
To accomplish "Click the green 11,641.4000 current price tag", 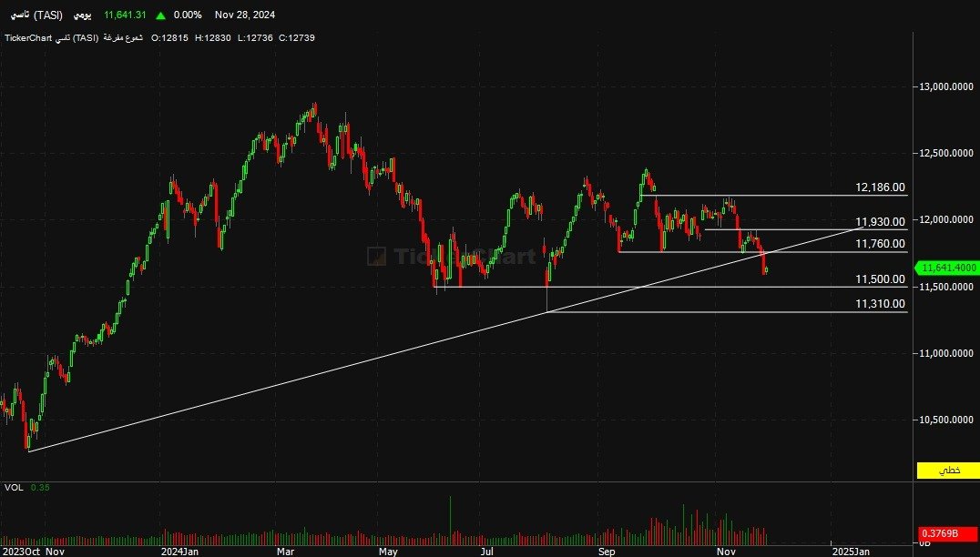I will [947, 268].
